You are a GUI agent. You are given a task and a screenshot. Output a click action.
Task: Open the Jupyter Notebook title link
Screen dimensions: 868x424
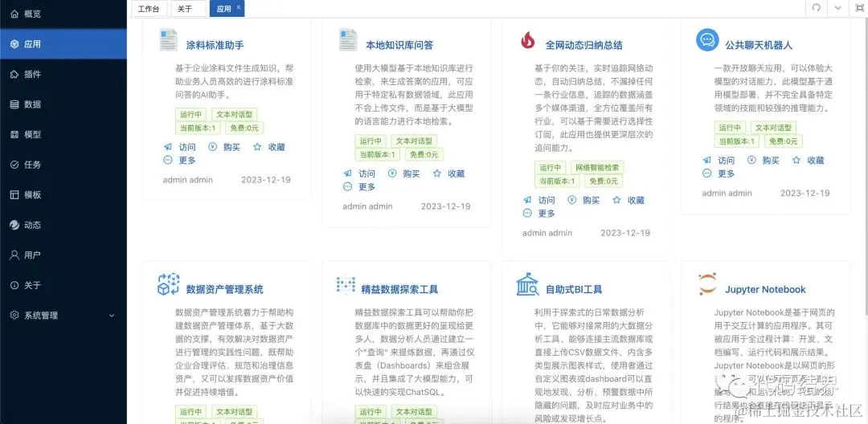(765, 289)
